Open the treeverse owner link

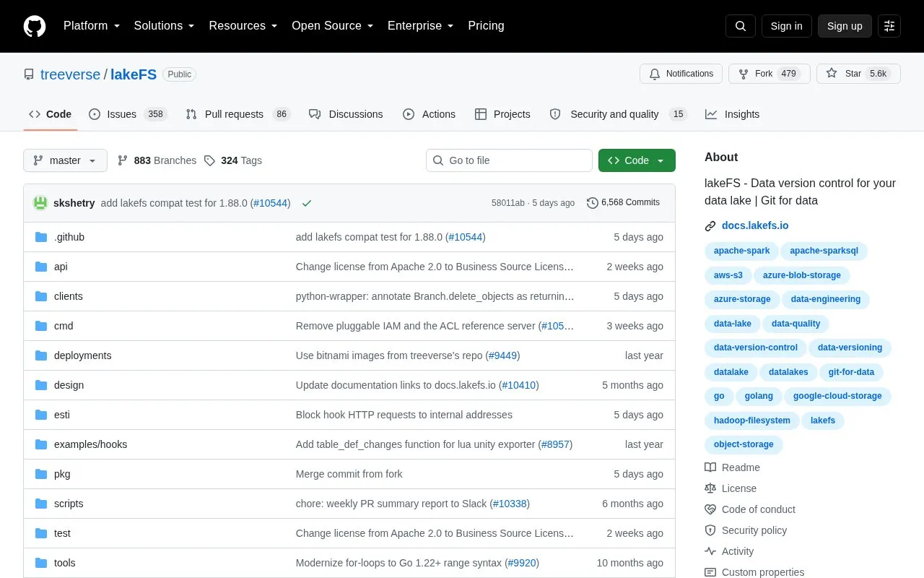70,74
